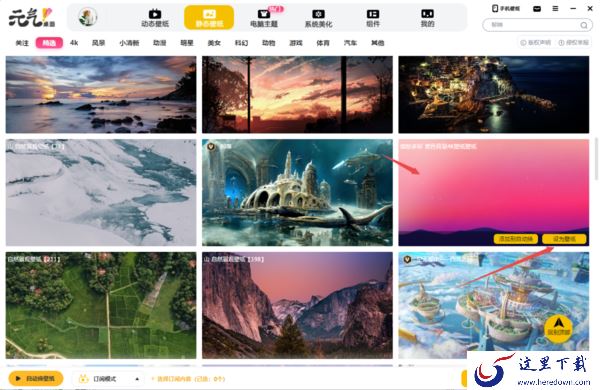This screenshot has height=390, width=600.
Task: Open the seaside sunset rocks wallpaper
Action: click(x=101, y=95)
